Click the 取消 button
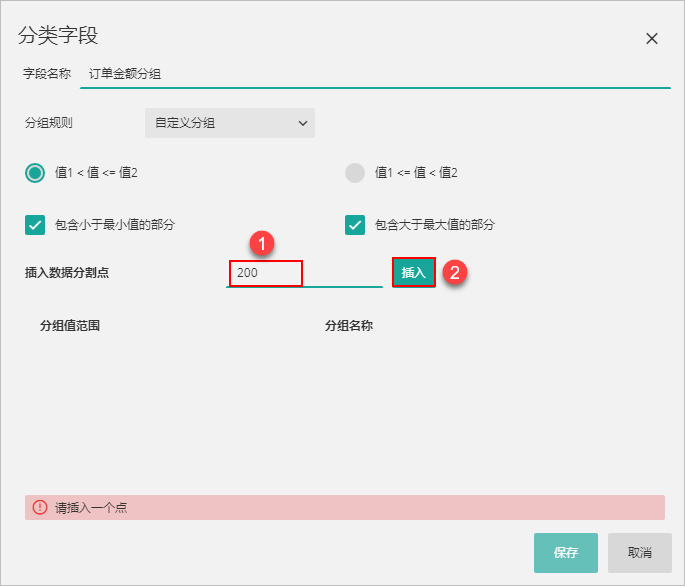685x586 pixels. (x=640, y=552)
